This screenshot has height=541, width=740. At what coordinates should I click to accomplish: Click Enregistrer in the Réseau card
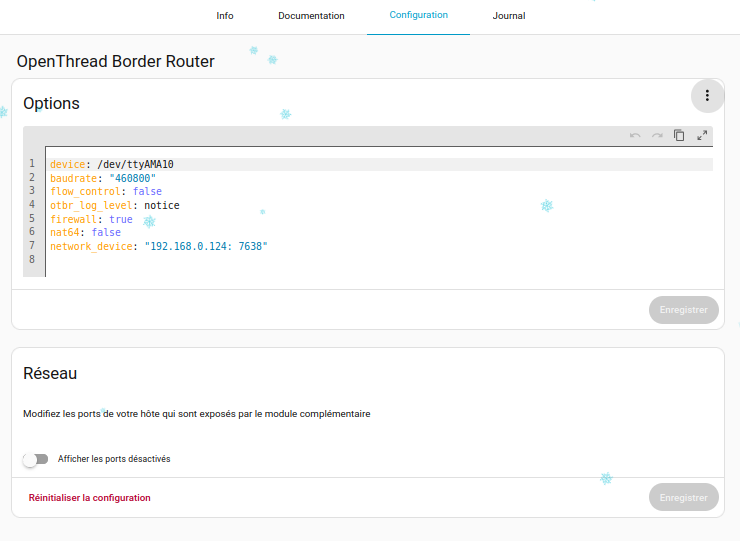pos(684,497)
